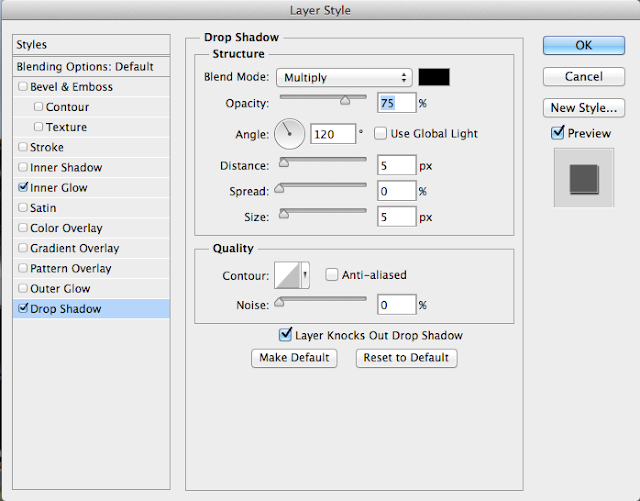
Task: Enable the Color Overlay checkbox
Action: coord(23,227)
